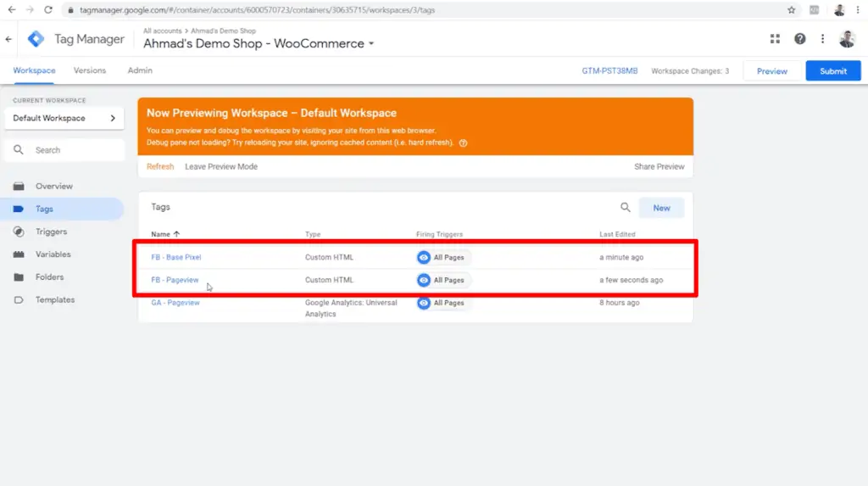This screenshot has height=486, width=868.
Task: Click Share Preview
Action: [659, 166]
